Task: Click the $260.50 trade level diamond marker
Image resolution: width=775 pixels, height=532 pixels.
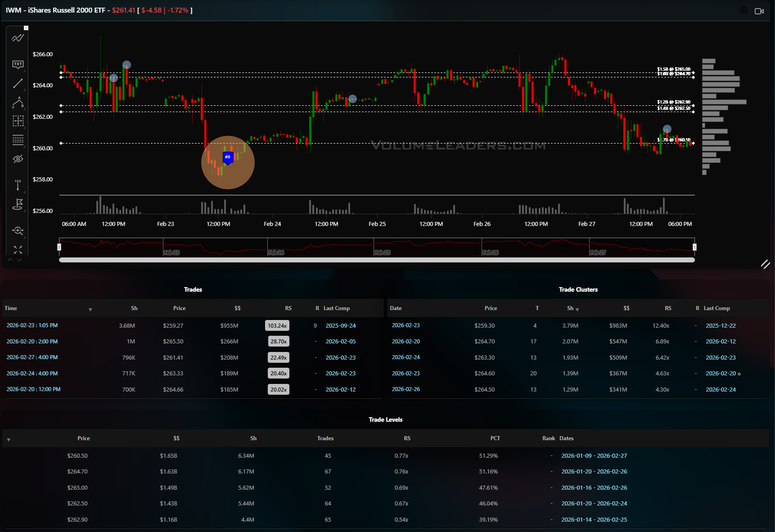Action: pos(693,143)
